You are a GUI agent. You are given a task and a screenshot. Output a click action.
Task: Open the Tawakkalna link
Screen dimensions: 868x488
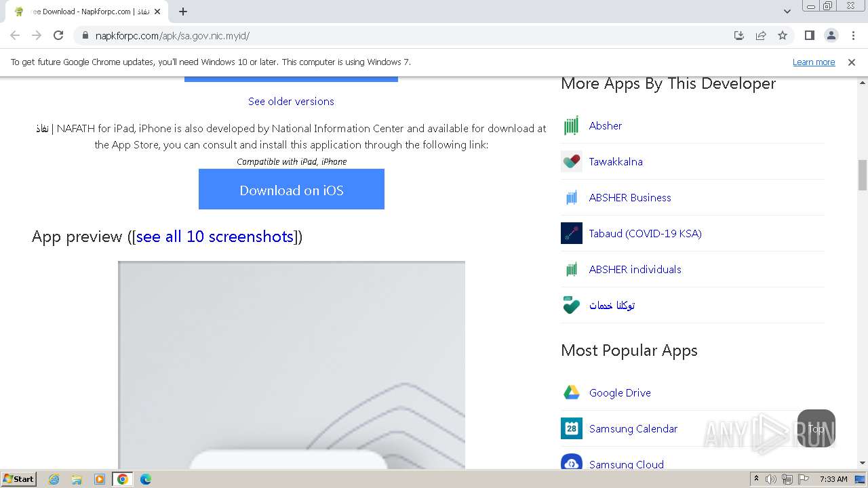click(616, 161)
